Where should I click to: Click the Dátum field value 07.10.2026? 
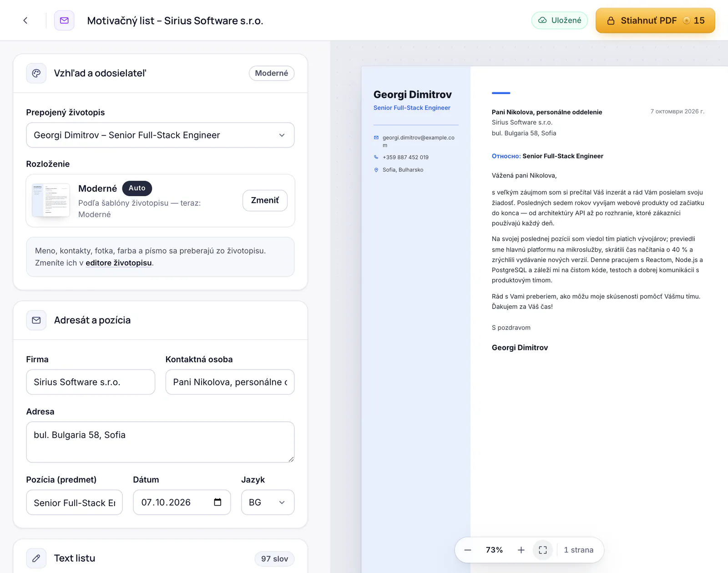tap(166, 502)
